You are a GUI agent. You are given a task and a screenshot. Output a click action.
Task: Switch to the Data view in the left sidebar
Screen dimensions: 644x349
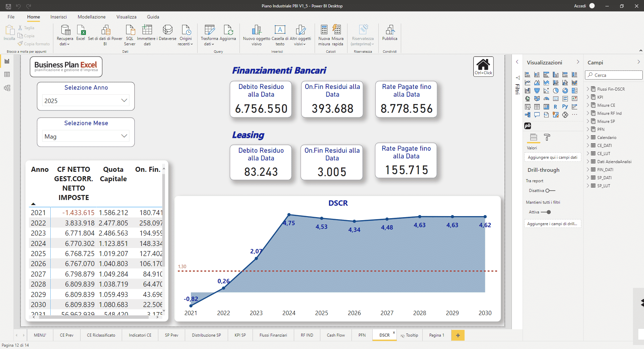(x=7, y=74)
